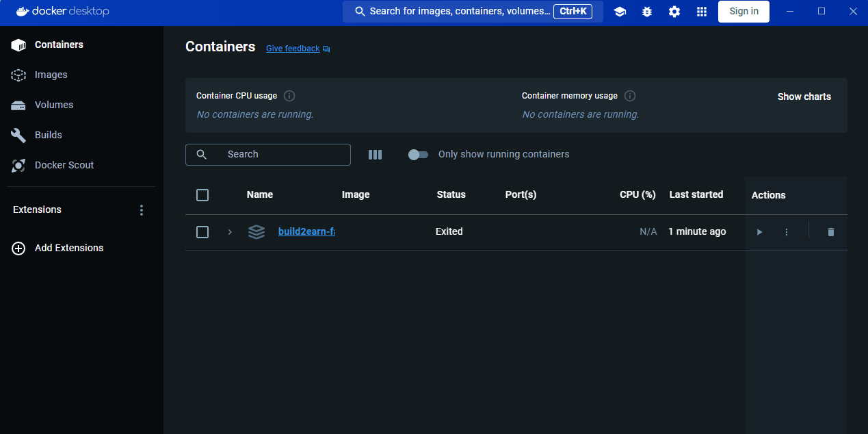Viewport: 868px width, 434px height.
Task: Open the Images section in sidebar
Action: [49, 75]
